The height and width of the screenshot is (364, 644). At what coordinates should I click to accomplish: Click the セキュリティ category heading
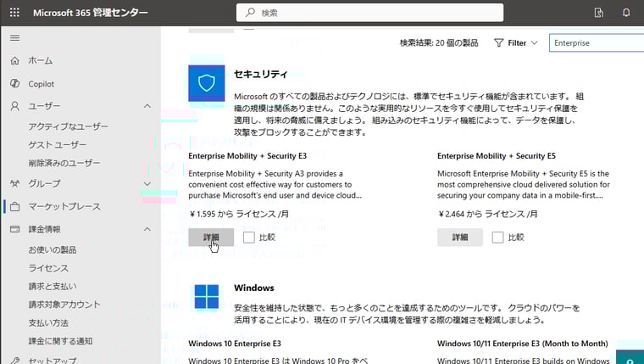261,74
